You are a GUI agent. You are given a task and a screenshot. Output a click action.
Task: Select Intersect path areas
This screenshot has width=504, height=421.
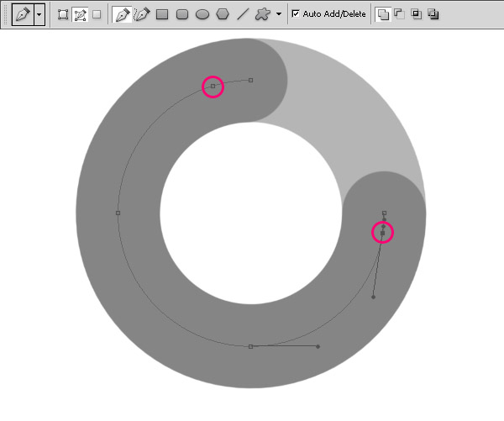[417, 14]
